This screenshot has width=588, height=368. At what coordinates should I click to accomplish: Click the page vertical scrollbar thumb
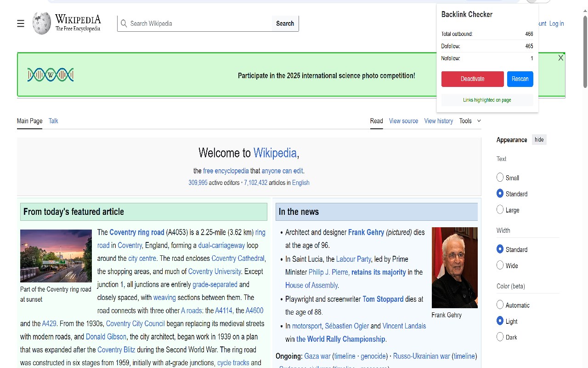point(585,52)
